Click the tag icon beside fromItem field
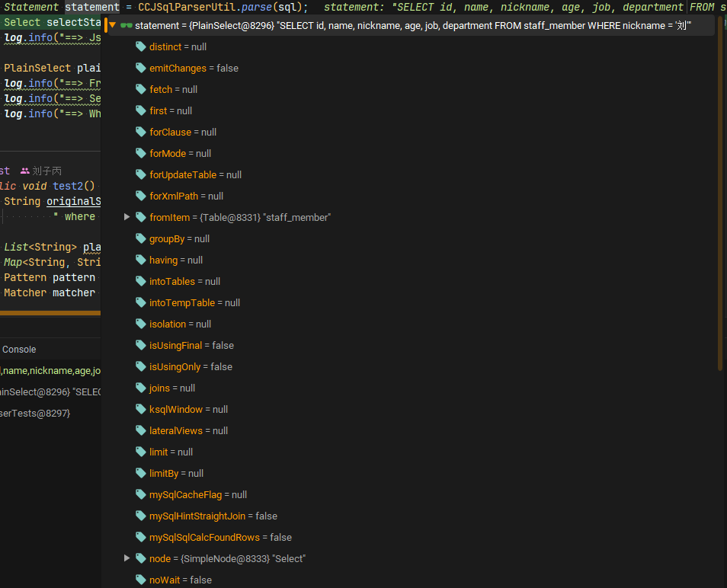Viewport: 727px width, 588px height. pos(140,217)
